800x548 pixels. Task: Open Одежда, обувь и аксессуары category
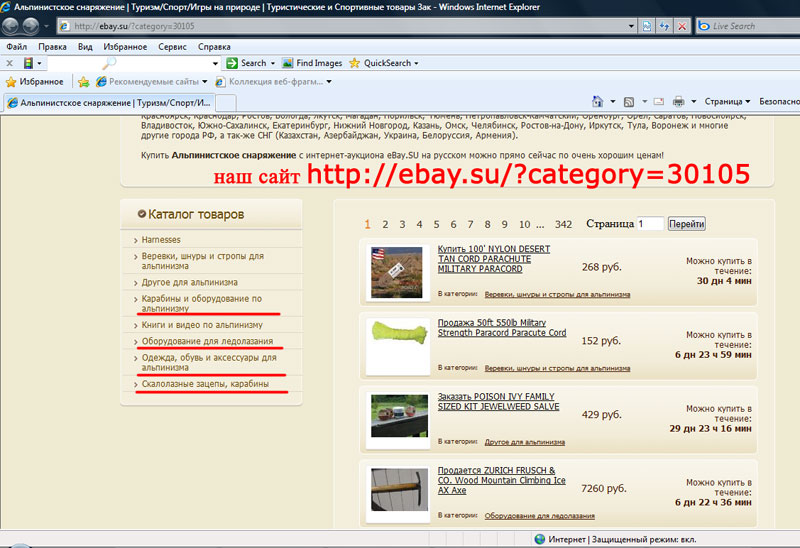(209, 362)
